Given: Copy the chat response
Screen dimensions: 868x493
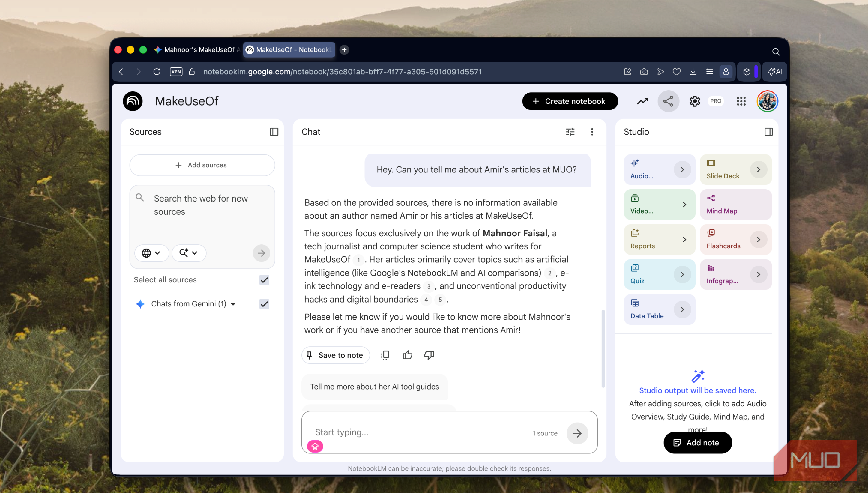Looking at the screenshot, I should point(385,355).
